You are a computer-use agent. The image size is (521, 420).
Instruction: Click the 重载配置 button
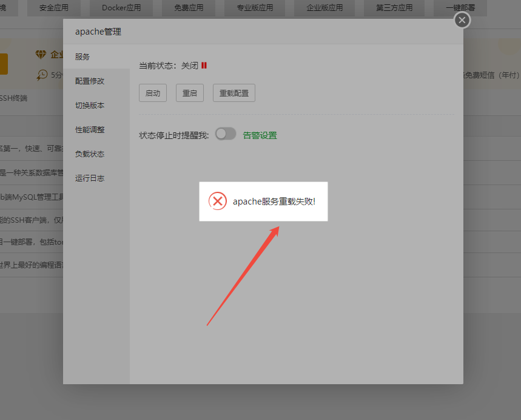tap(234, 93)
